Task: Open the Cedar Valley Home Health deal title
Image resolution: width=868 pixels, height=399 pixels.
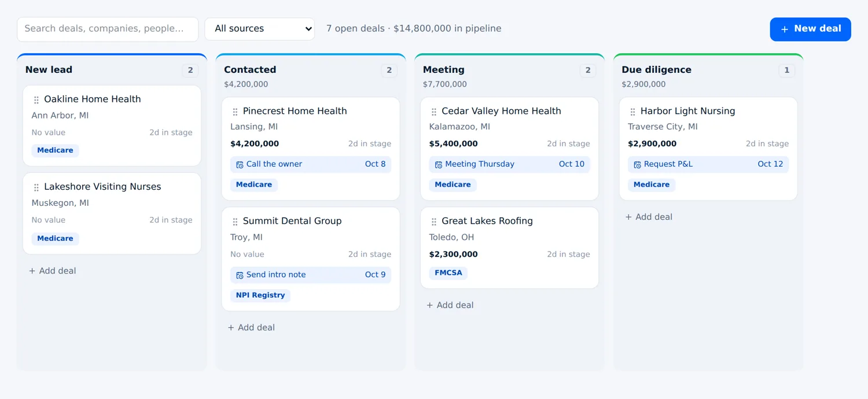Action: pyautogui.click(x=501, y=111)
